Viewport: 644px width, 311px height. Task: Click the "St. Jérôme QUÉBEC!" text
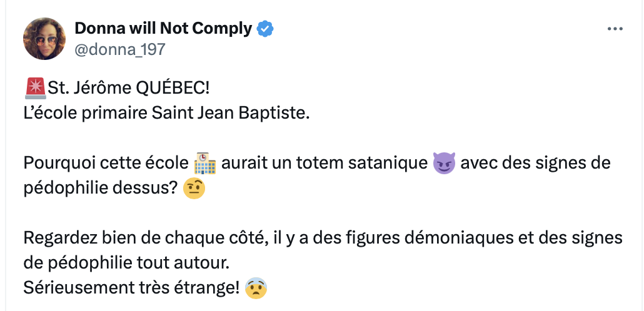(x=129, y=88)
